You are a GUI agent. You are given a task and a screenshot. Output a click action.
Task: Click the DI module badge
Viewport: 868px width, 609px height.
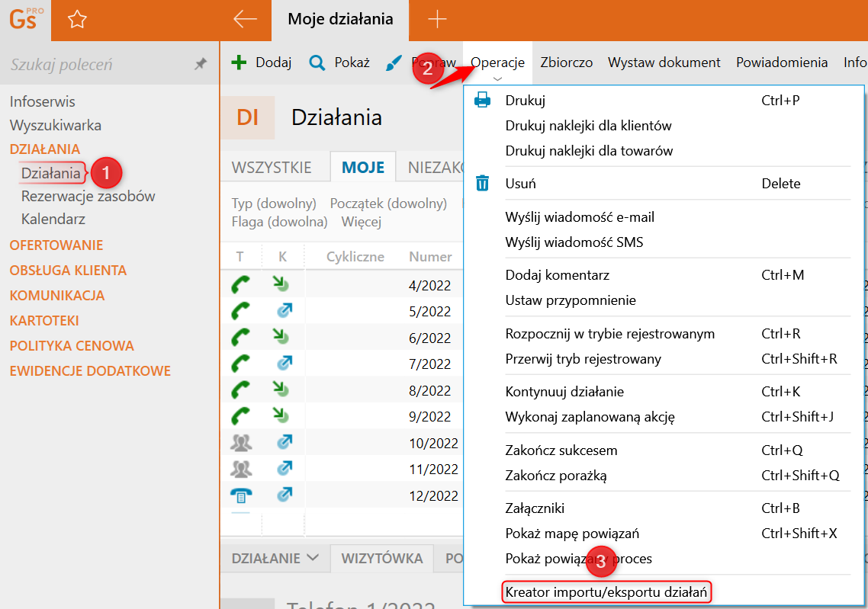click(247, 117)
